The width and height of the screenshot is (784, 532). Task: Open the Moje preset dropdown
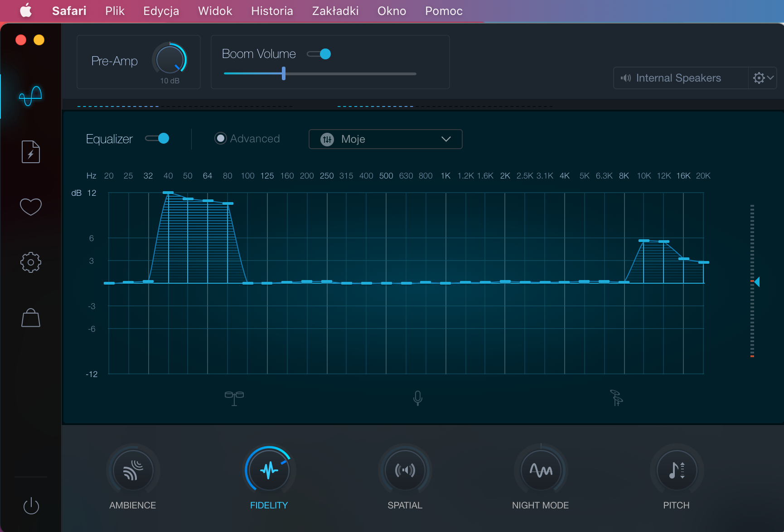(x=386, y=139)
